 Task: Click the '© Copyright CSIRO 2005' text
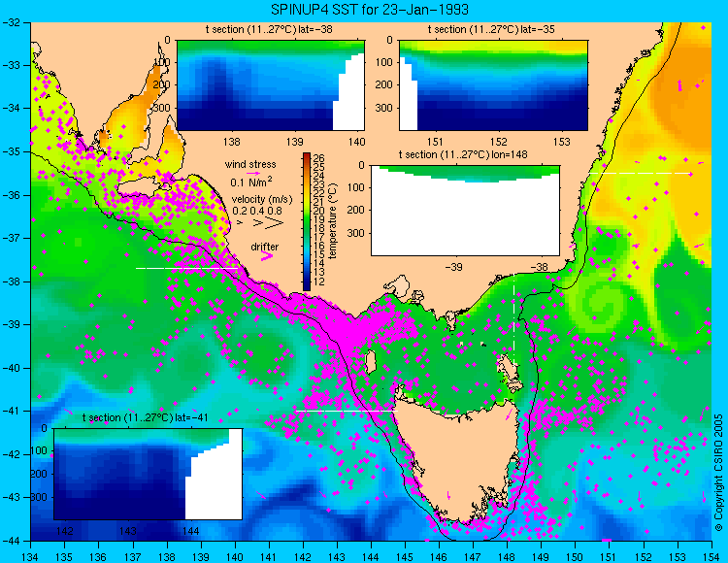pyautogui.click(x=718, y=473)
